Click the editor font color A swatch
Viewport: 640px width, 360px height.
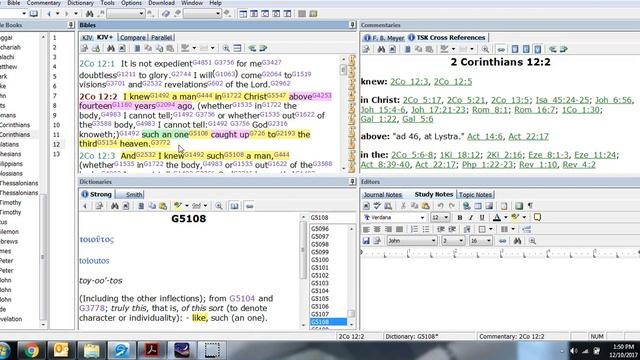pyautogui.click(x=497, y=218)
